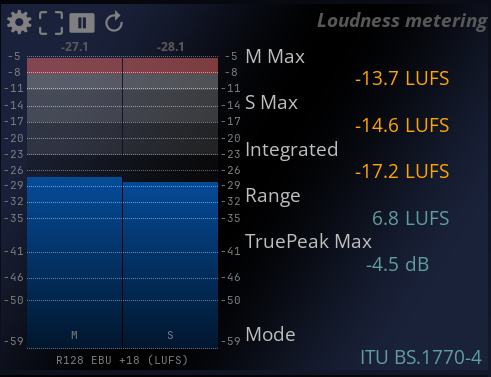Screen dimensions: 491x377
Task: Click the ITU BS.1770-4 mode value
Action: pos(421,357)
